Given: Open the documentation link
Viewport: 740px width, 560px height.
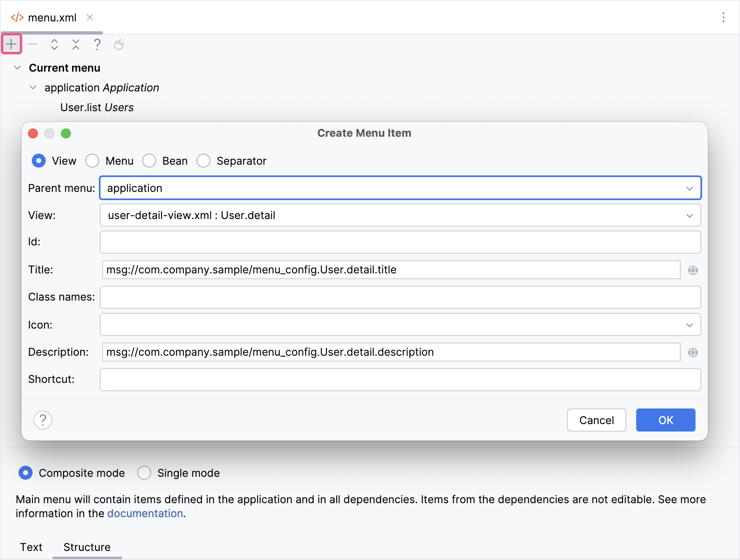Looking at the screenshot, I should point(145,513).
